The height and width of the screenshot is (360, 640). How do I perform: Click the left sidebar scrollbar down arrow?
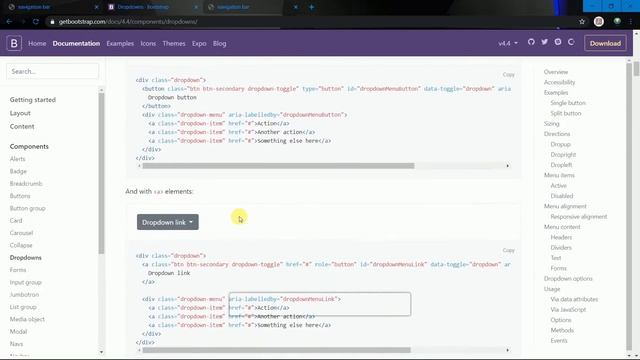(x=101, y=352)
